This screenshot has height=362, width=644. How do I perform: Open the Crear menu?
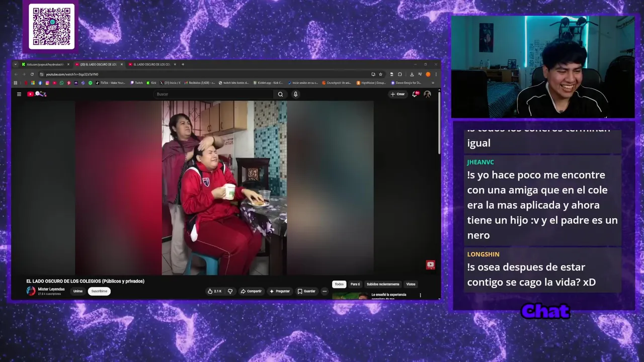tap(397, 94)
